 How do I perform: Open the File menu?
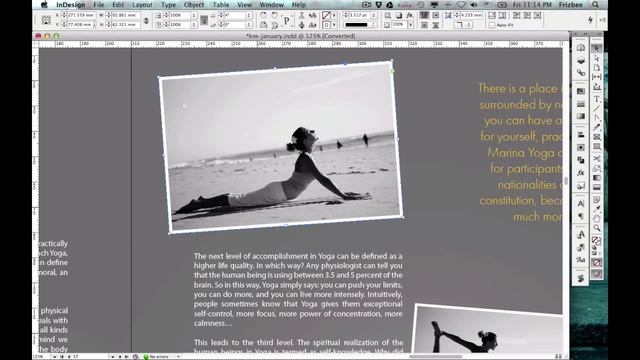point(99,5)
